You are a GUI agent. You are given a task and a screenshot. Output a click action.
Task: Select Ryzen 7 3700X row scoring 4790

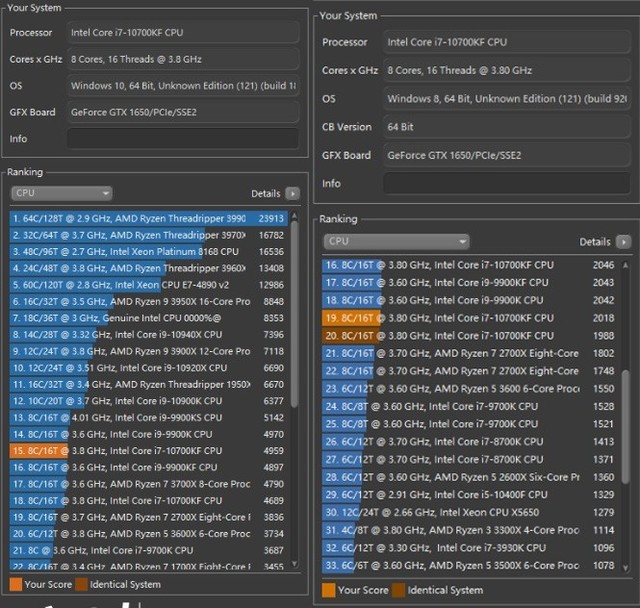[x=149, y=484]
